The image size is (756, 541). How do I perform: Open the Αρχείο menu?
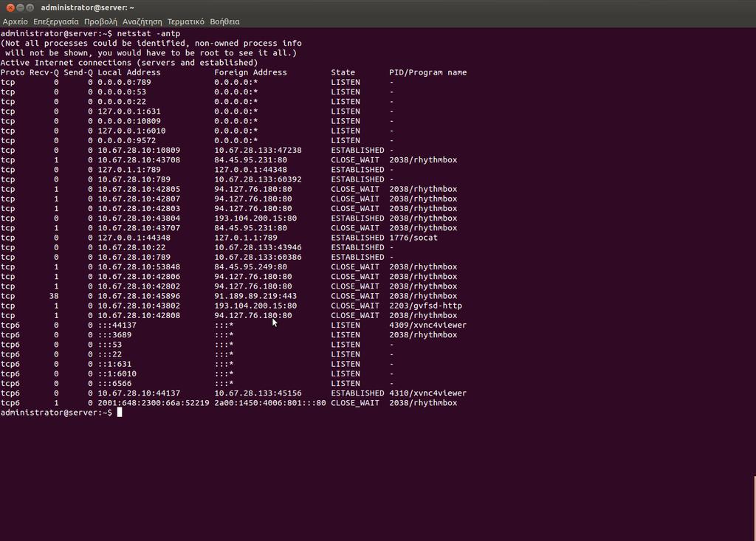click(15, 21)
